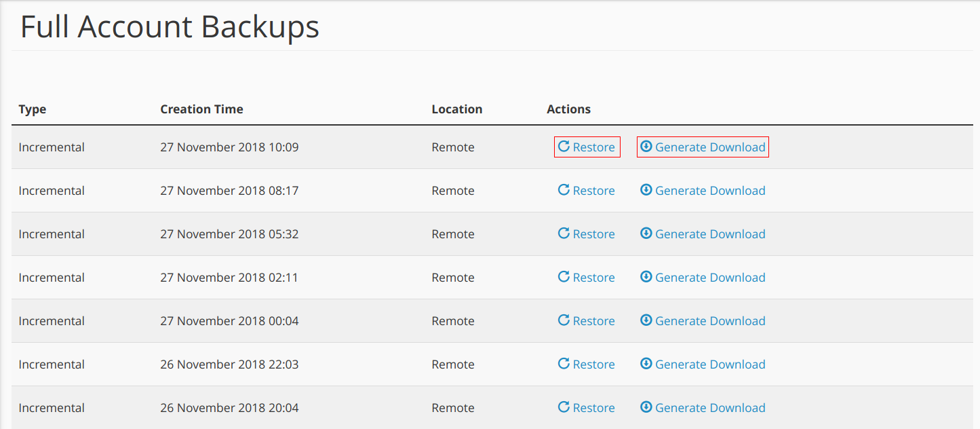Click restore icon for 27 November 08:17 backup
The width and height of the screenshot is (980, 429).
pyautogui.click(x=564, y=190)
